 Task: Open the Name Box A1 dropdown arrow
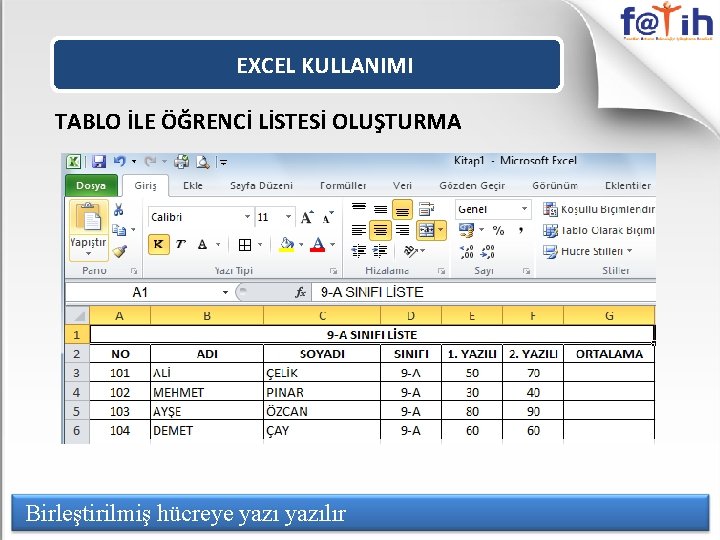225,292
